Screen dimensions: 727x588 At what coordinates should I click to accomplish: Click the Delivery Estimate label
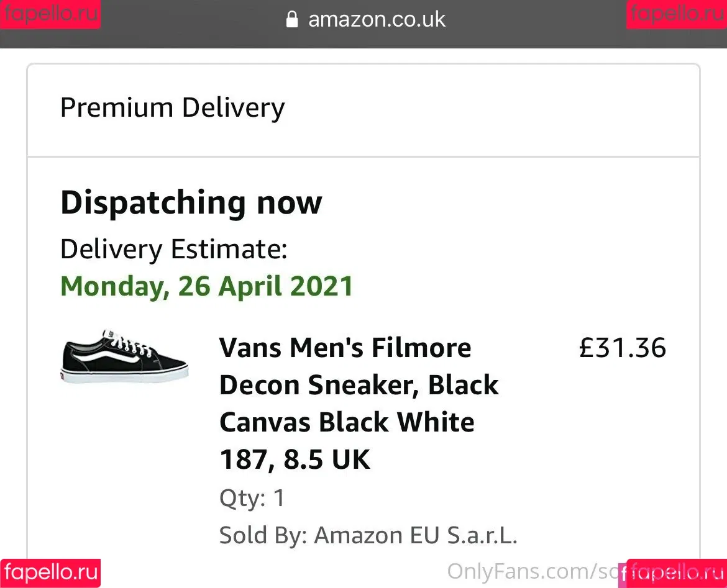pos(174,249)
